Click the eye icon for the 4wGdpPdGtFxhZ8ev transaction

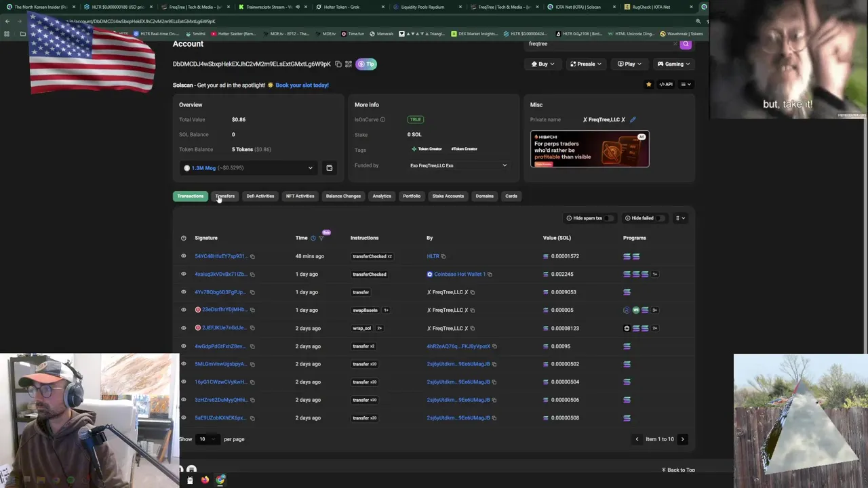(x=183, y=346)
